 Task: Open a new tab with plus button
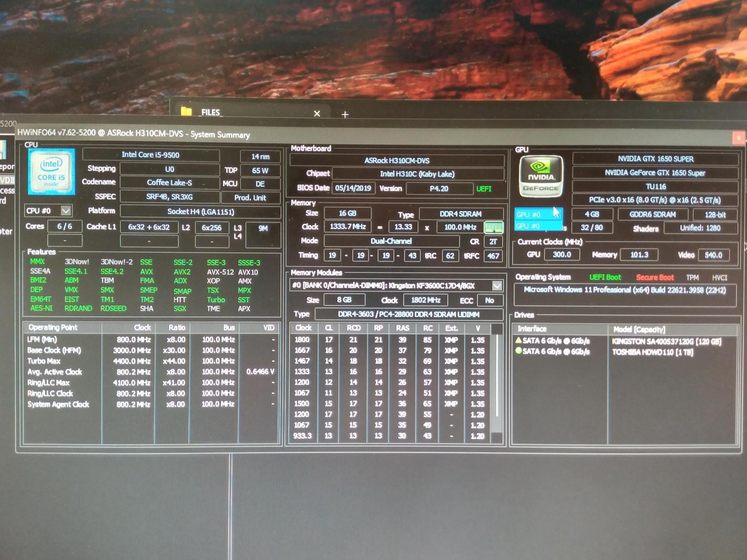click(x=345, y=114)
